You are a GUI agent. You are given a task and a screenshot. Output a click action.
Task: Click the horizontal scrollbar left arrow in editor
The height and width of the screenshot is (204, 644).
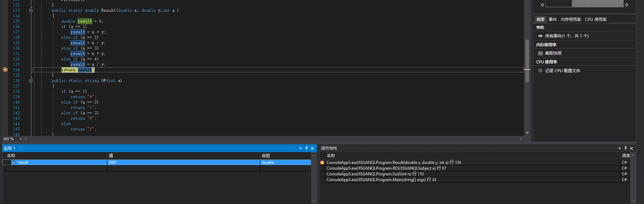point(26,139)
